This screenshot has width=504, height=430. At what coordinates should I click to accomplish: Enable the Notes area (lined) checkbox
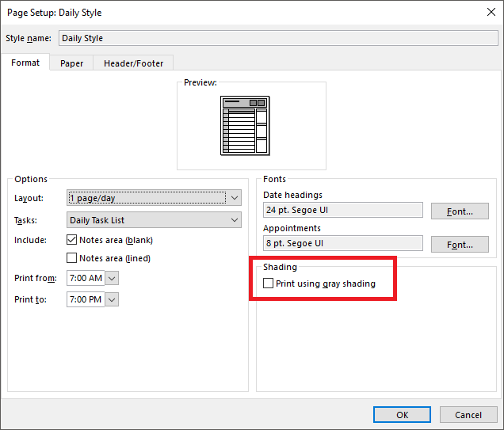coord(72,258)
